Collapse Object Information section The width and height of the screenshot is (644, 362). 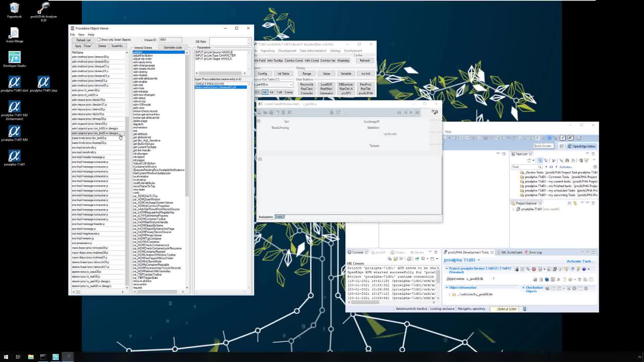(x=447, y=288)
